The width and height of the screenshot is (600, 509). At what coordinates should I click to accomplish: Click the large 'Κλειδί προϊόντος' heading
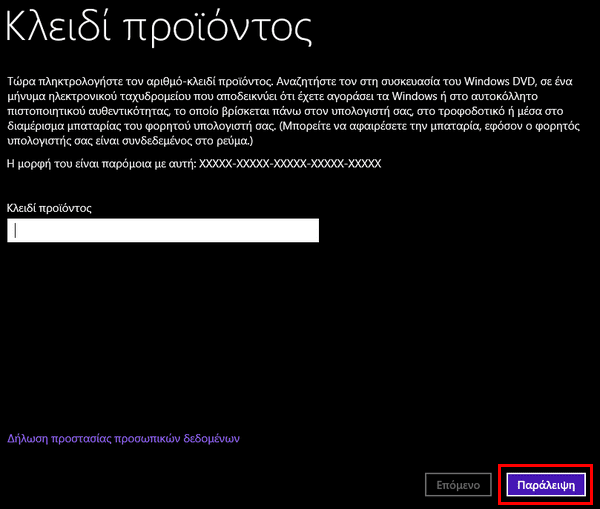coord(159,27)
